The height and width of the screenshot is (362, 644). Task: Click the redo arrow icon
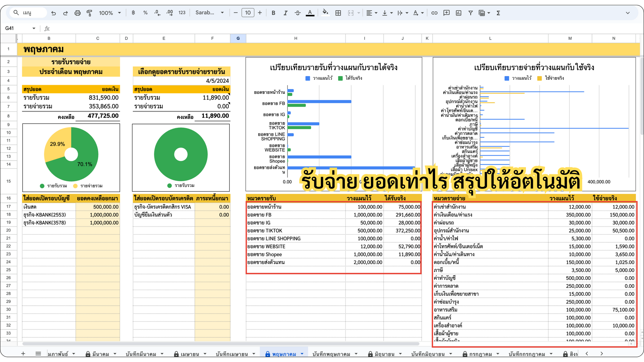click(x=65, y=13)
